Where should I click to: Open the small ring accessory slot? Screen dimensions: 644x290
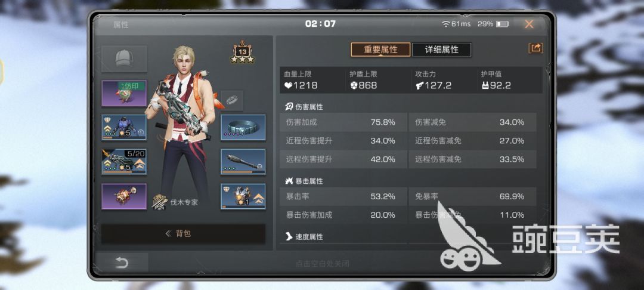[x=232, y=100]
